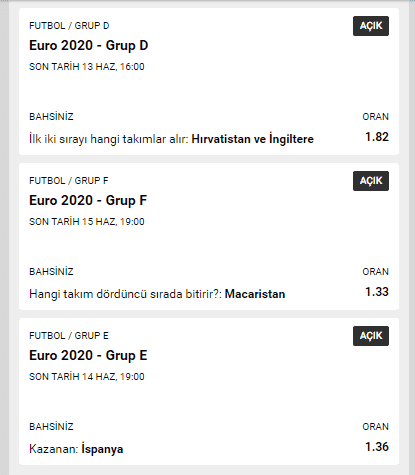Image resolution: width=415 pixels, height=475 pixels.
Task: Click the Macaristan bet selection
Action: click(255, 294)
